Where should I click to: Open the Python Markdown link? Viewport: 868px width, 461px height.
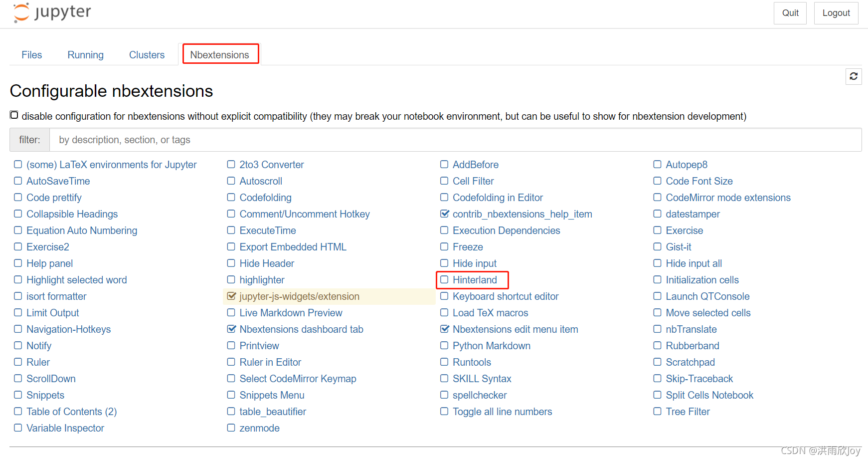click(492, 346)
